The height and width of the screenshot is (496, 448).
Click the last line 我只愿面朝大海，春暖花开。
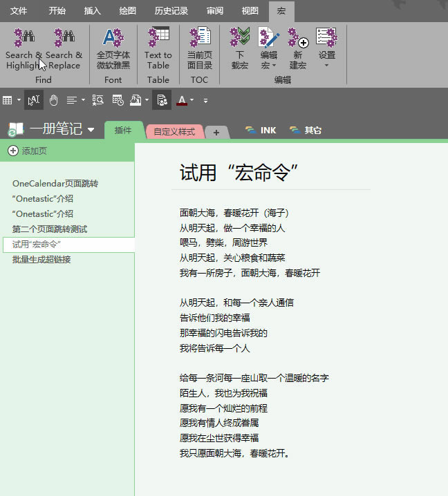pyautogui.click(x=234, y=453)
